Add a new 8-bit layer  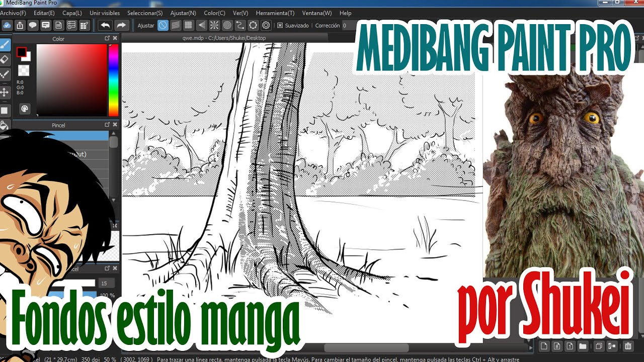coord(557,346)
